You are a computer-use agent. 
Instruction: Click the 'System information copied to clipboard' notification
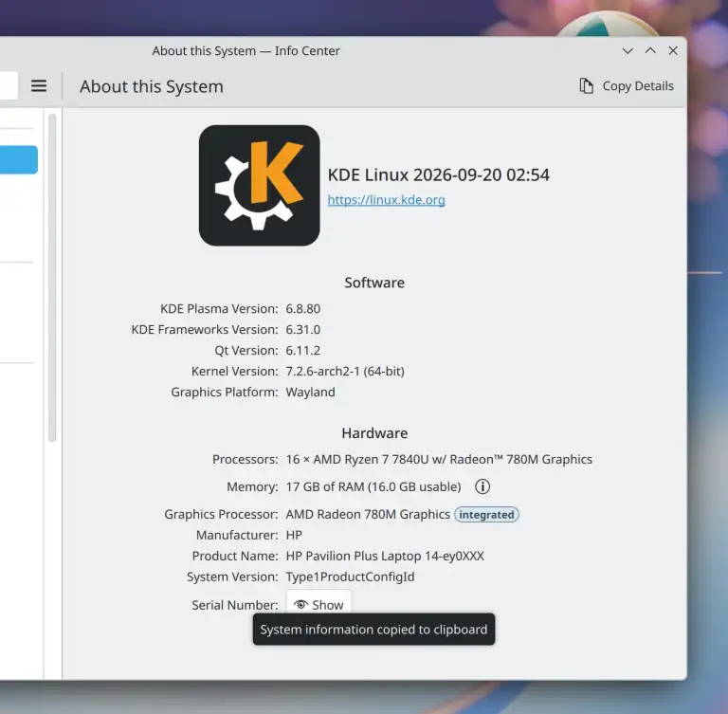click(373, 630)
